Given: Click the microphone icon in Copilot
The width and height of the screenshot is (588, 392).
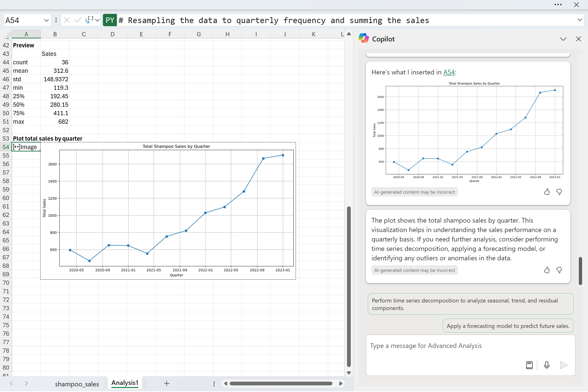Looking at the screenshot, I should point(547,365).
